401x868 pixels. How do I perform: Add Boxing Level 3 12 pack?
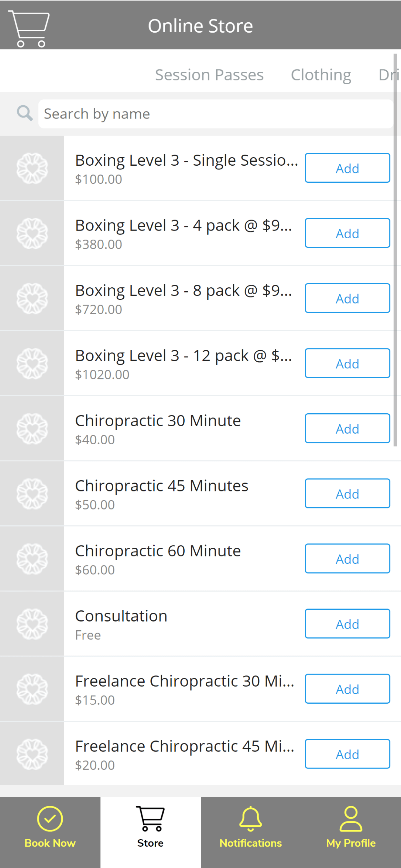[347, 363]
